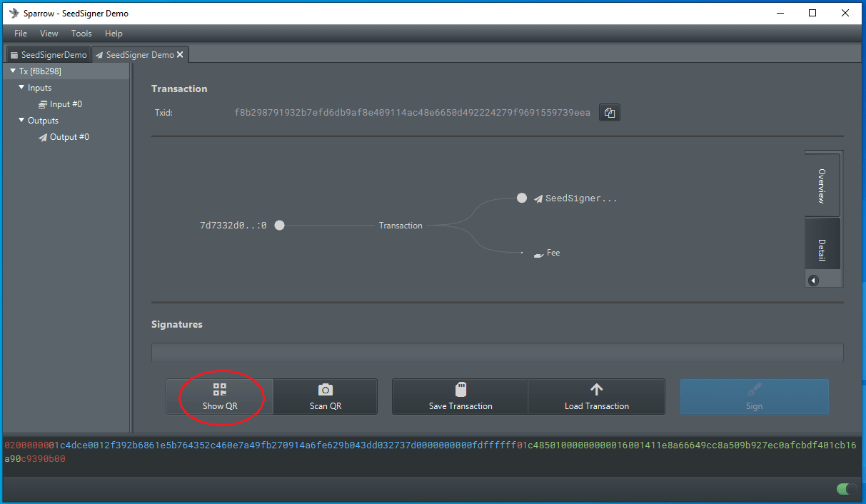Image resolution: width=866 pixels, height=504 pixels.
Task: Click the Scan QR camera button
Action: (x=325, y=396)
